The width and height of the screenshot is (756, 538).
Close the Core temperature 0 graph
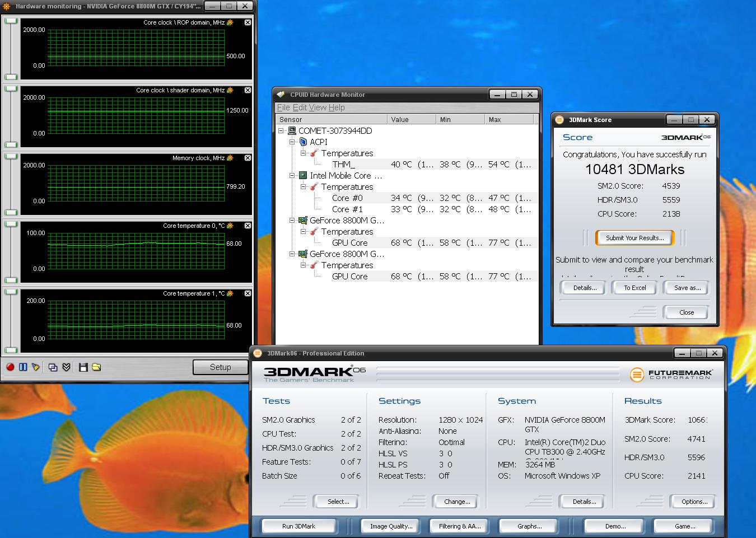pyautogui.click(x=248, y=226)
